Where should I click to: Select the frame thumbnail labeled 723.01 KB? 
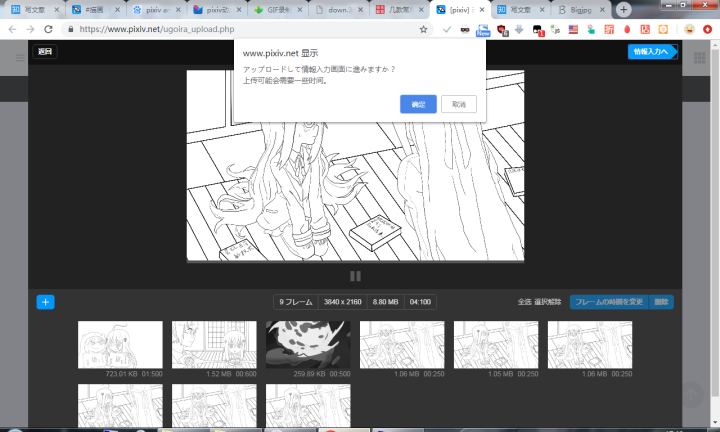click(120, 345)
